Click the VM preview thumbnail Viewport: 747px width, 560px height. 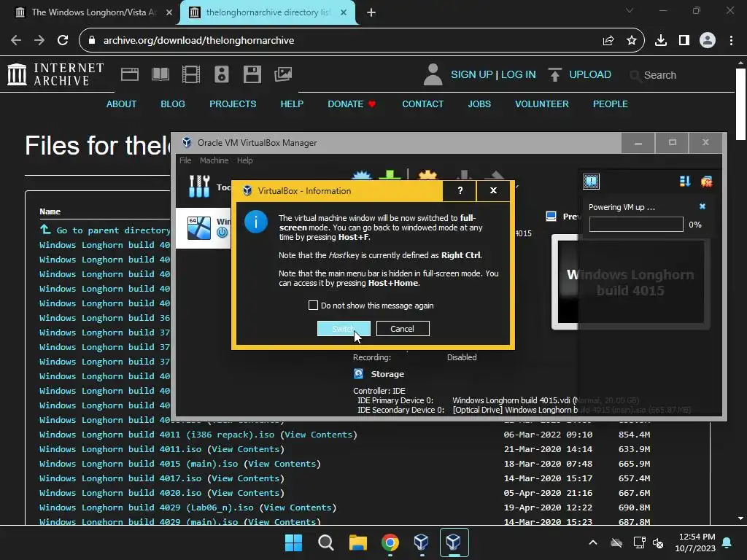[x=630, y=282]
